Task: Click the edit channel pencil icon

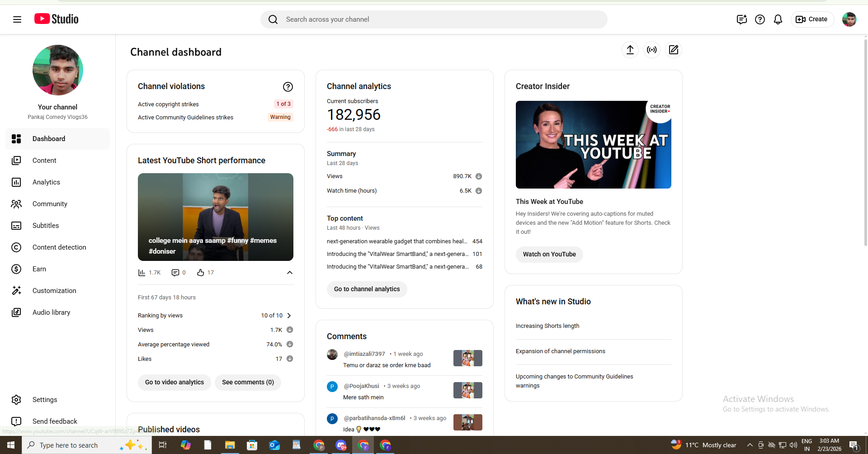Action: pyautogui.click(x=673, y=50)
